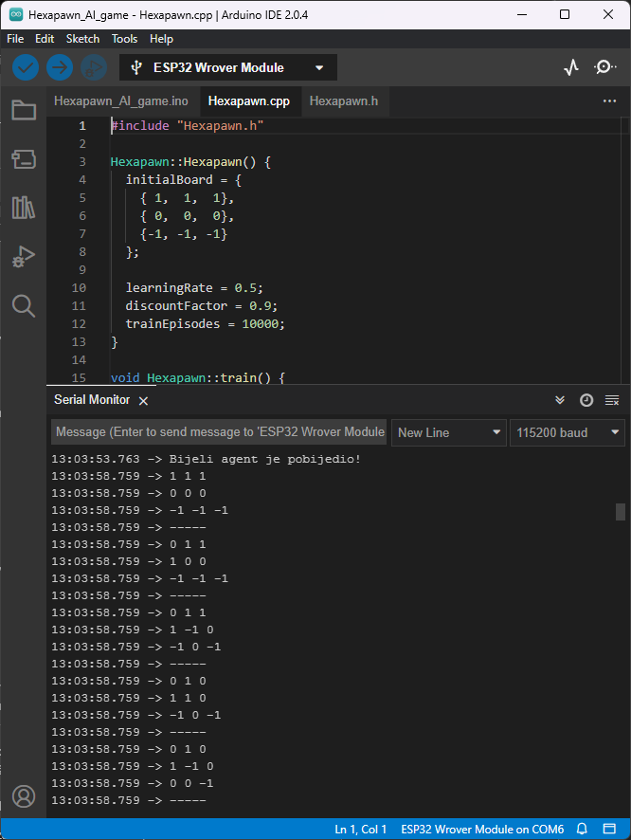The width and height of the screenshot is (631, 840).
Task: Change the New Line line-ending dropdown
Action: [x=448, y=432]
